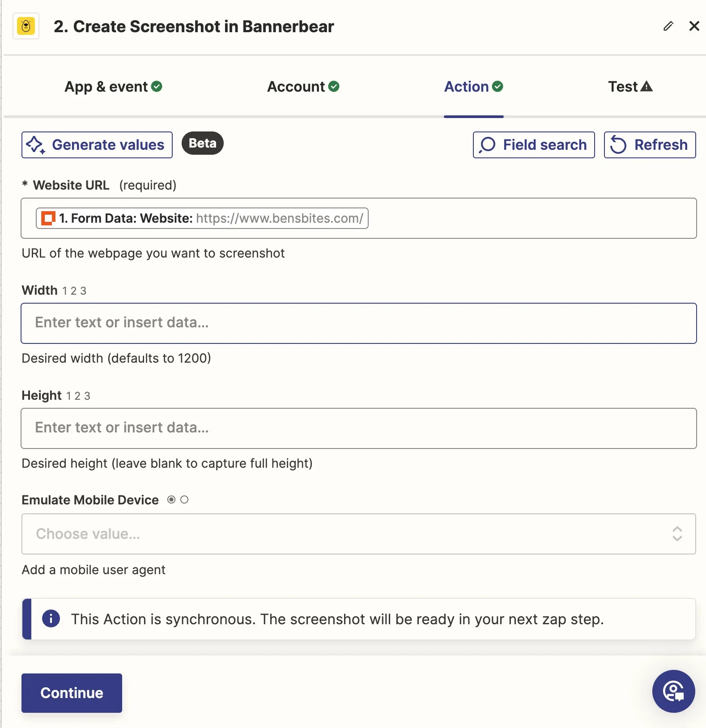Click the Bannerbear app icon
The height and width of the screenshot is (728, 706).
[26, 26]
